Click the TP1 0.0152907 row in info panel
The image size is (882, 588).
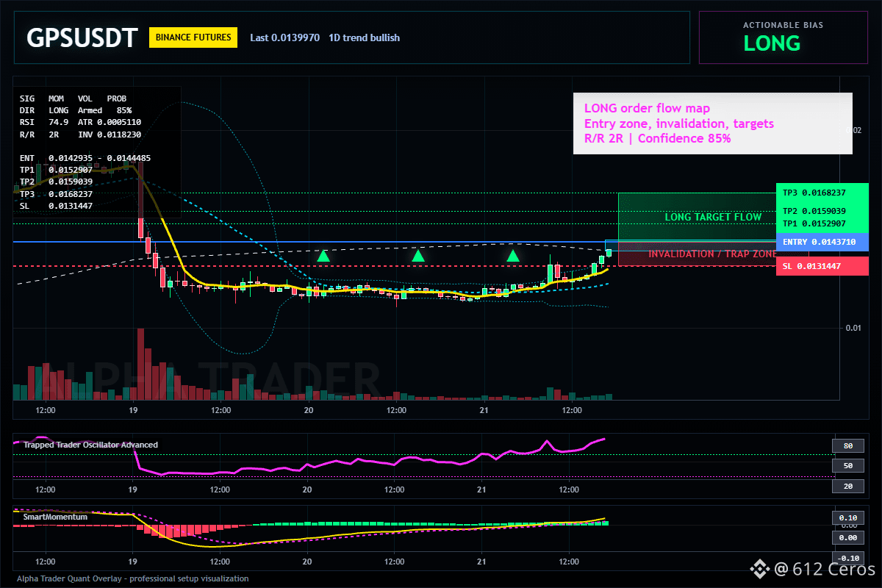pos(56,170)
